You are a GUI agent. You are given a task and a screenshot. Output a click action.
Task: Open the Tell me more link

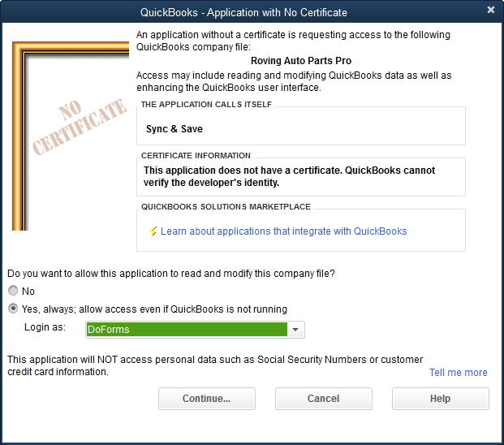(x=458, y=373)
